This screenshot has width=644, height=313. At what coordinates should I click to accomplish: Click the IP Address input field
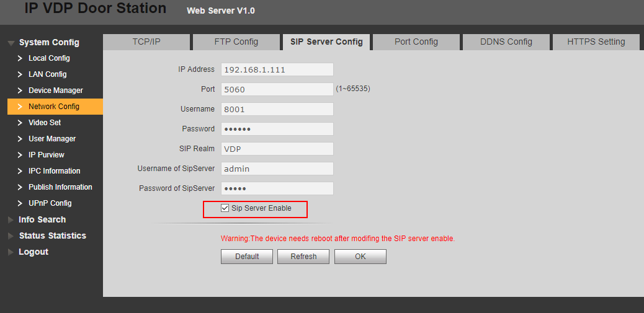pyautogui.click(x=277, y=69)
